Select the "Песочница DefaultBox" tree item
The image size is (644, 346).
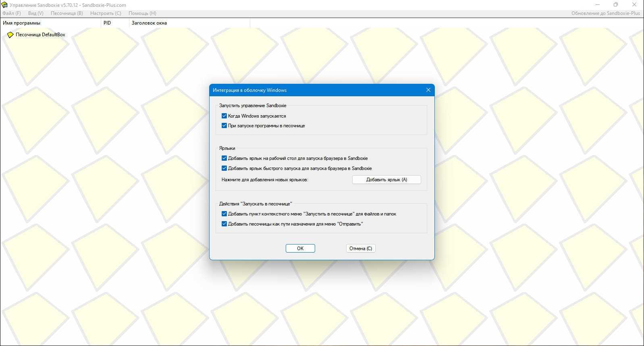pyautogui.click(x=40, y=35)
